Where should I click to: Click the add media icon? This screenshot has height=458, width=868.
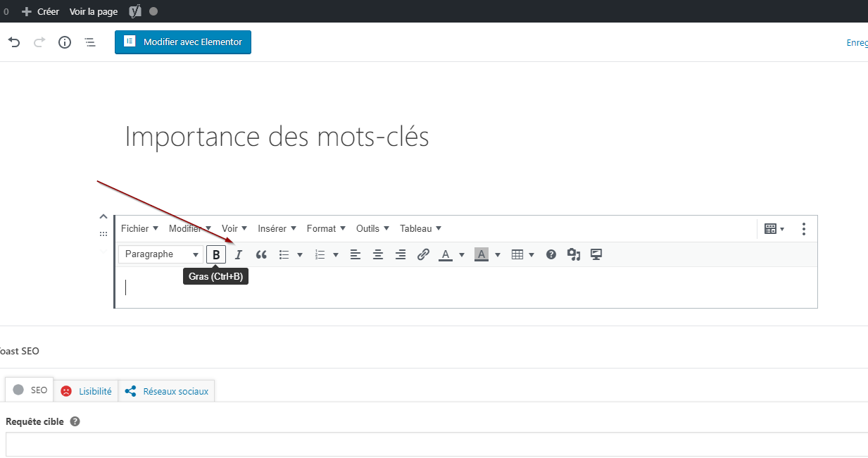click(x=574, y=254)
